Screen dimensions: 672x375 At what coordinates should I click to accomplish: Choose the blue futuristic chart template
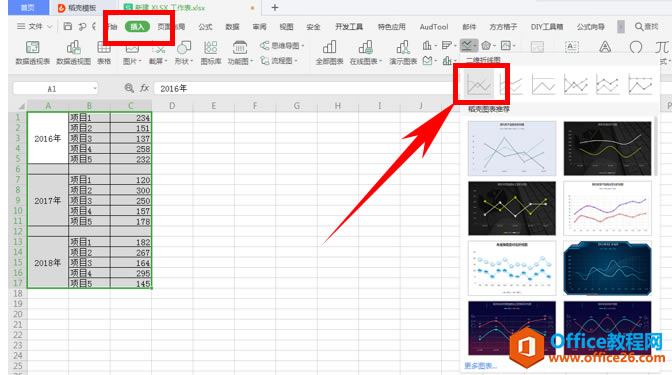[x=607, y=268]
